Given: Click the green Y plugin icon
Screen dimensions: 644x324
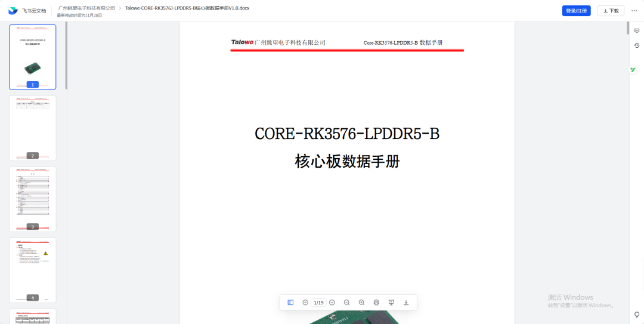Looking at the screenshot, I should click(633, 70).
